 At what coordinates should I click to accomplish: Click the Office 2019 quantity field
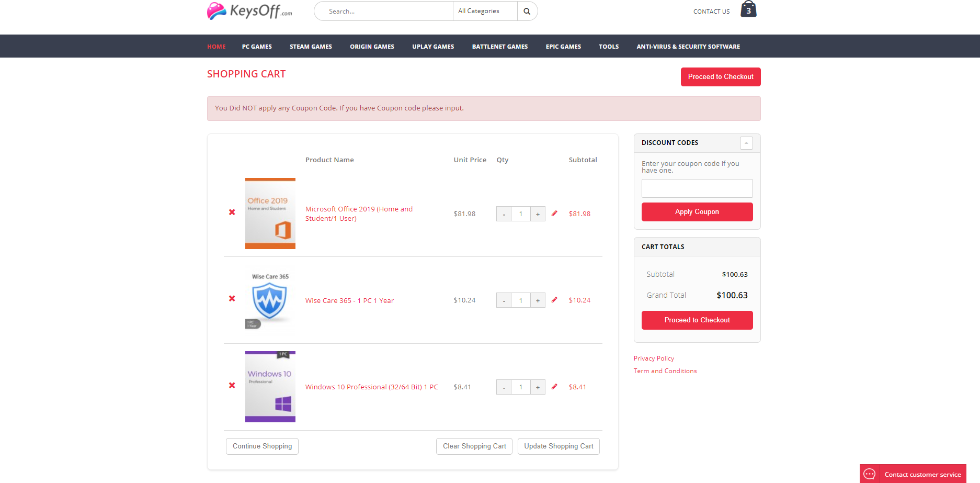pos(521,214)
